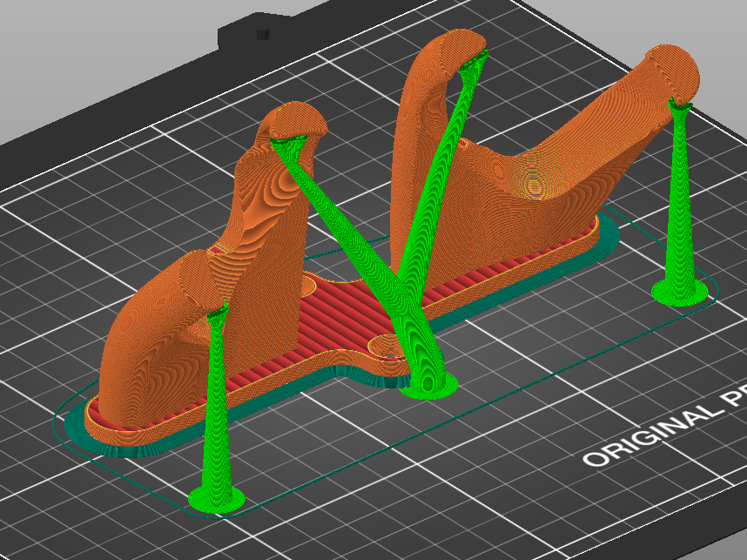The image size is (747, 560).
Task: Click the front-left green support tower base
Action: coord(218,497)
